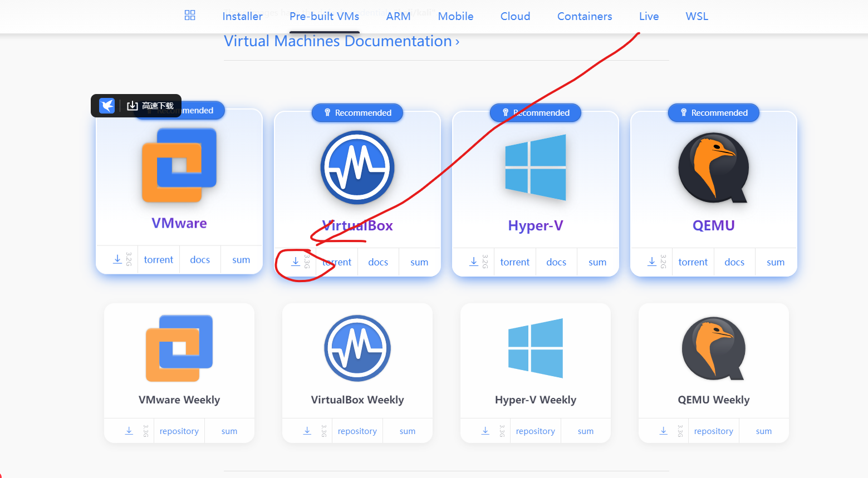Open the VirtualBox Weekly repository link
The width and height of the screenshot is (868, 478).
pyautogui.click(x=357, y=431)
